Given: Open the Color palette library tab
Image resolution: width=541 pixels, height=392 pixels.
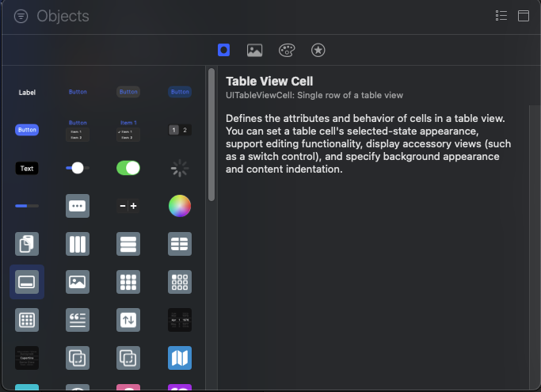Looking at the screenshot, I should (287, 51).
